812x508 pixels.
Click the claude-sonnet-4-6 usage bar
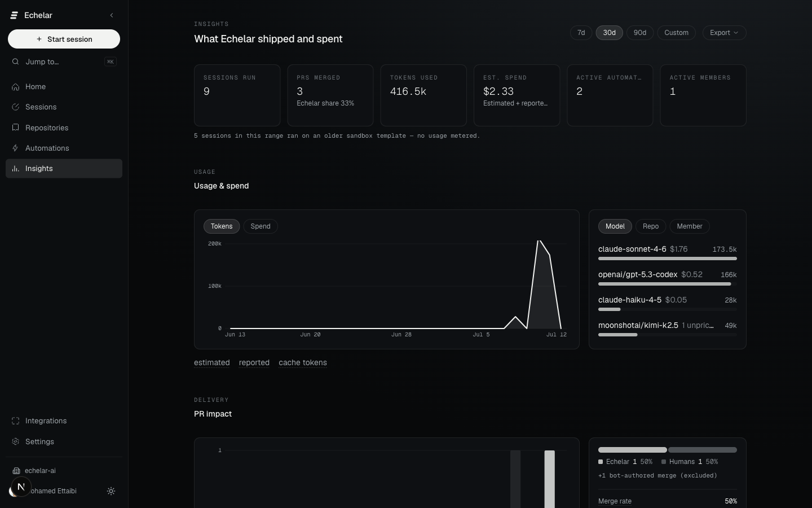coord(668,259)
